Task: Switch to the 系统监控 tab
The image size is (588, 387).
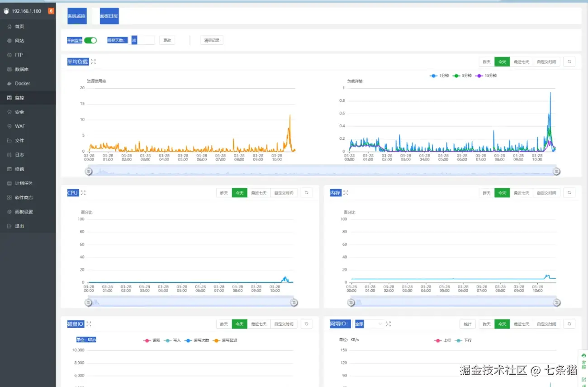Action: tap(76, 16)
